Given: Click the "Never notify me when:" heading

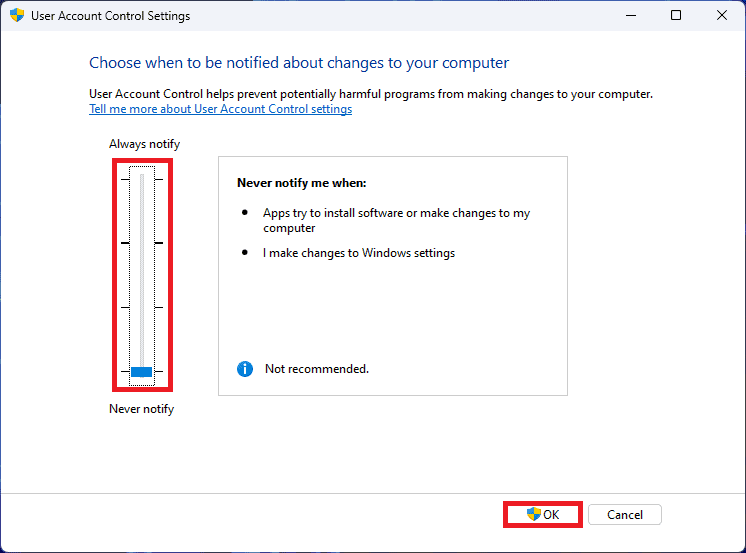Looking at the screenshot, I should pyautogui.click(x=302, y=183).
